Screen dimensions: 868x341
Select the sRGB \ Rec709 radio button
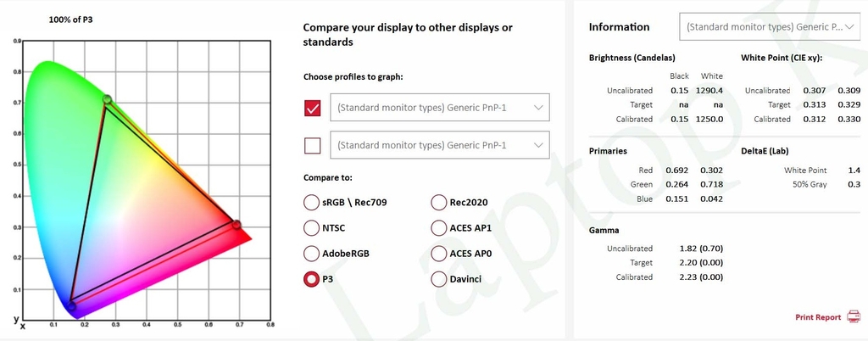tap(312, 202)
